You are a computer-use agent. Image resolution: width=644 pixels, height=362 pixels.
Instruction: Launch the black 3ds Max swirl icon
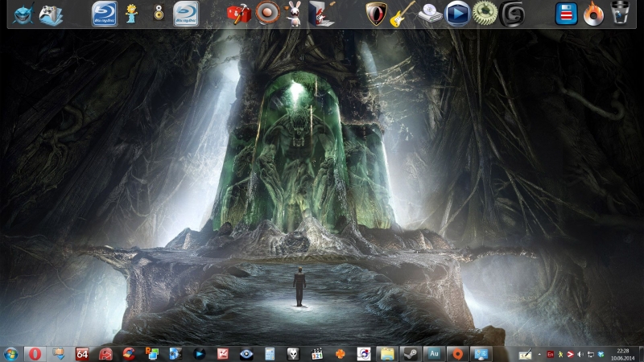point(512,14)
